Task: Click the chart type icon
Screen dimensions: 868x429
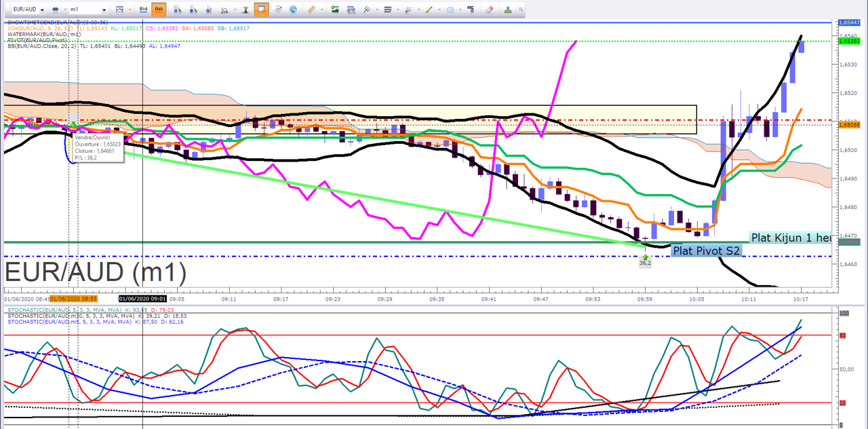Action: pos(120,10)
